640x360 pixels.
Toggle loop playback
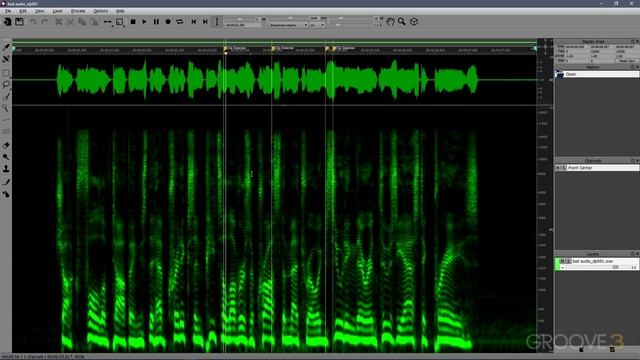click(x=180, y=22)
